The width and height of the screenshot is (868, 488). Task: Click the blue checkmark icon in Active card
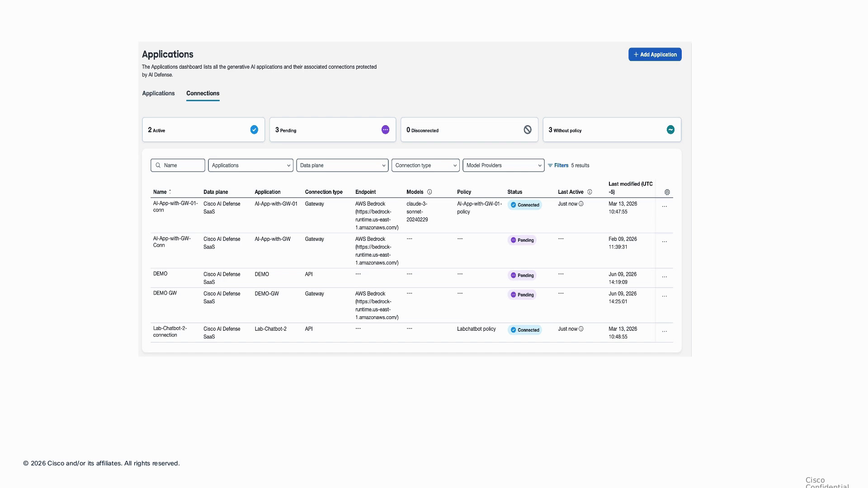[254, 130]
